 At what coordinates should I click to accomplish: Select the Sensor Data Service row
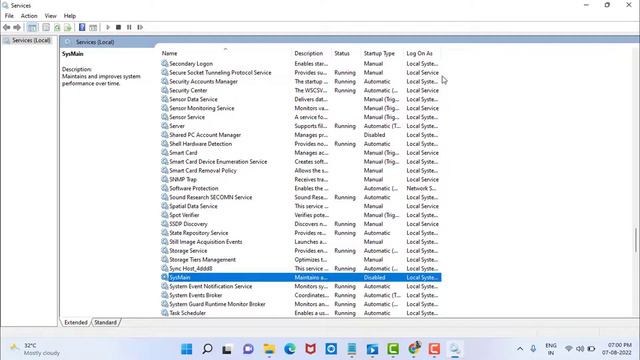[x=300, y=100]
